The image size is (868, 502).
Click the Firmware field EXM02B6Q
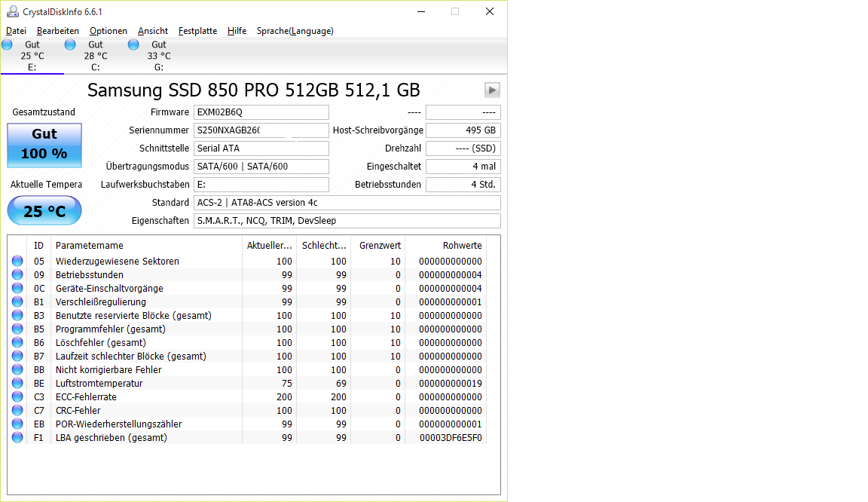(x=261, y=112)
